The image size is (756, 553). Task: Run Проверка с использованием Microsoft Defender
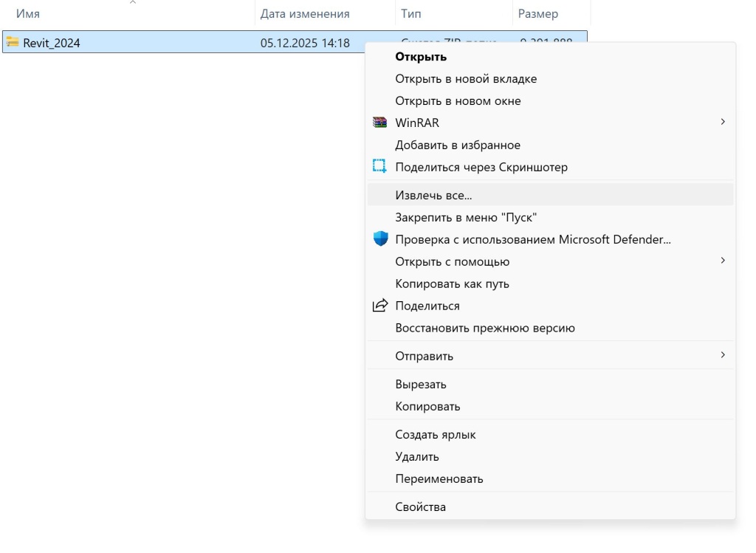click(x=550, y=240)
